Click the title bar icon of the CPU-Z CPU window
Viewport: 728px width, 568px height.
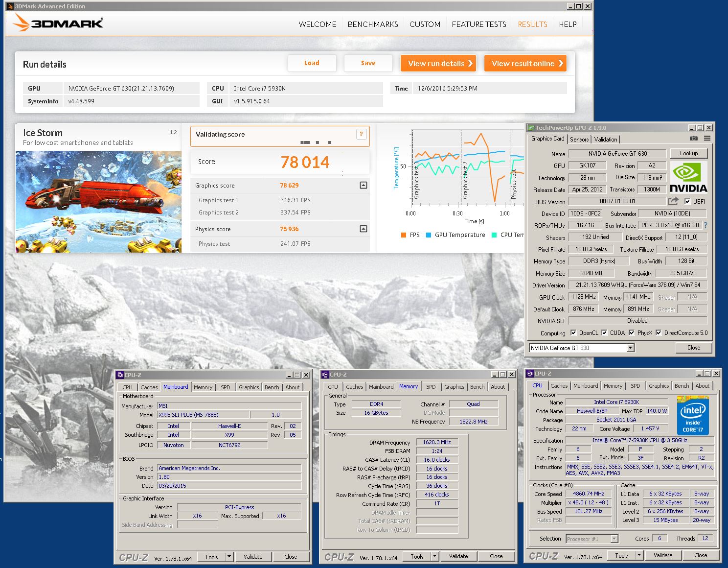pyautogui.click(x=530, y=374)
